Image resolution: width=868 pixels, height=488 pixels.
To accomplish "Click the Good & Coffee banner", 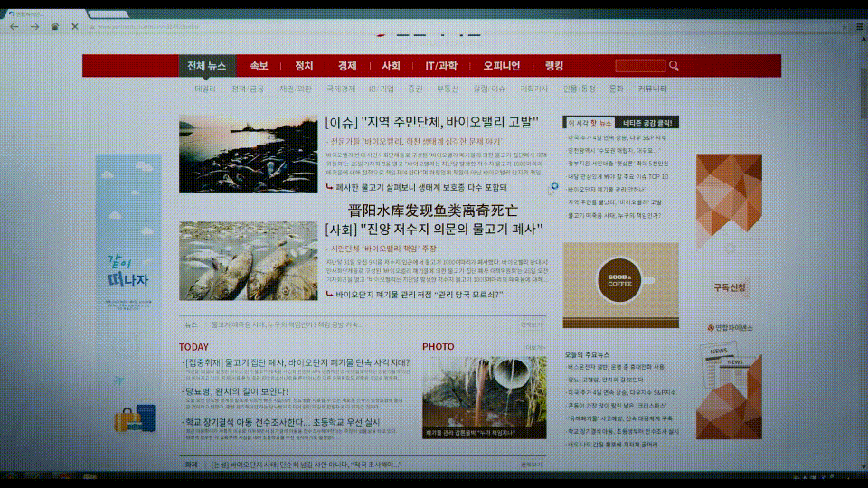I will 619,285.
